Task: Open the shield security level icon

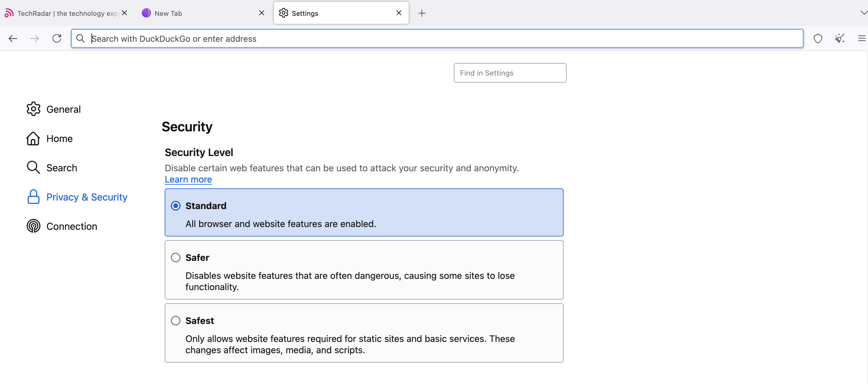Action: tap(818, 38)
